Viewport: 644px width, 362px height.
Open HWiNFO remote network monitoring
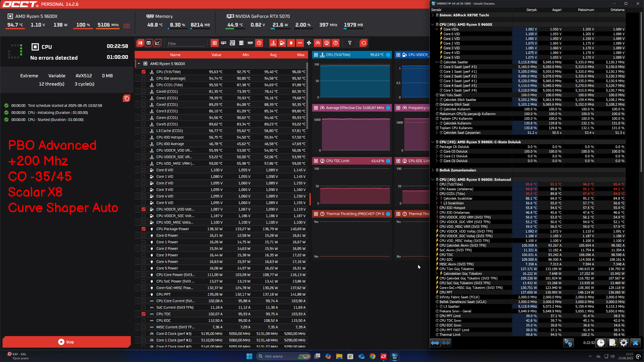568,343
